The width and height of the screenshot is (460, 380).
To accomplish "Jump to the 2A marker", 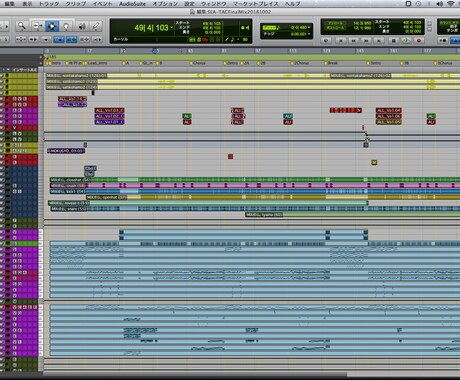I will [x=245, y=63].
